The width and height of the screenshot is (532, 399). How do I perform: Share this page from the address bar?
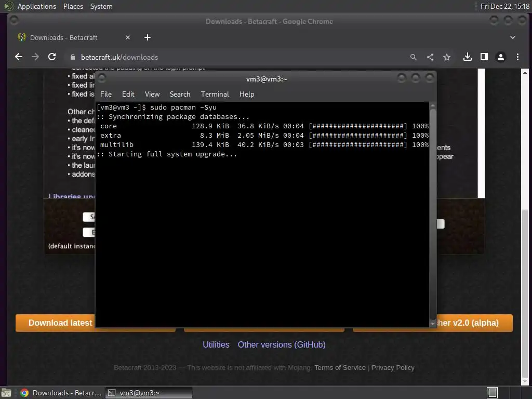[x=430, y=57]
